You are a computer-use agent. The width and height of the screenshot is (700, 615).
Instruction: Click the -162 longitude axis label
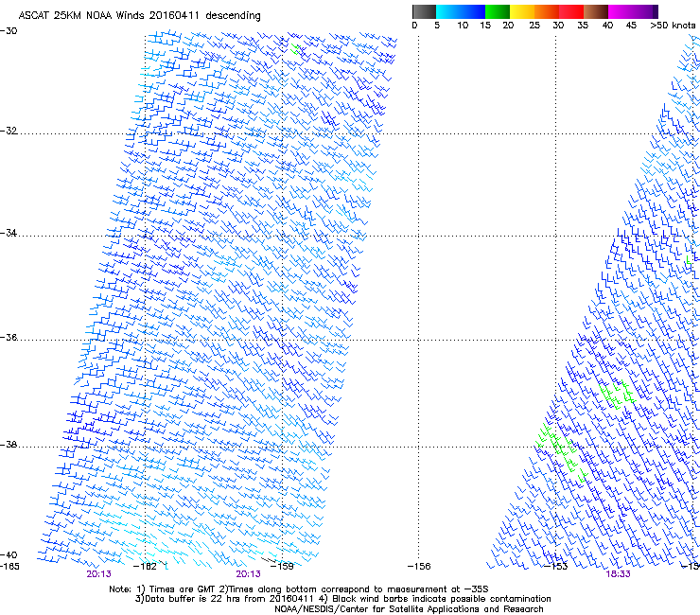pos(145,567)
